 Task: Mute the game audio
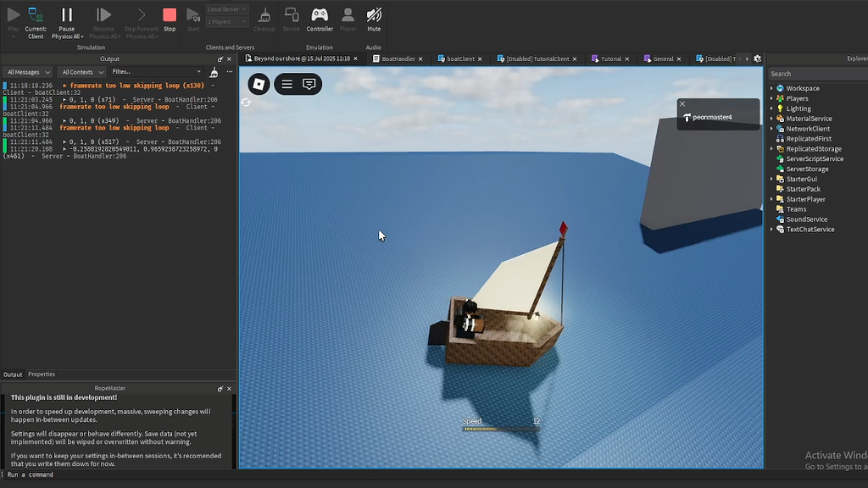[373, 19]
